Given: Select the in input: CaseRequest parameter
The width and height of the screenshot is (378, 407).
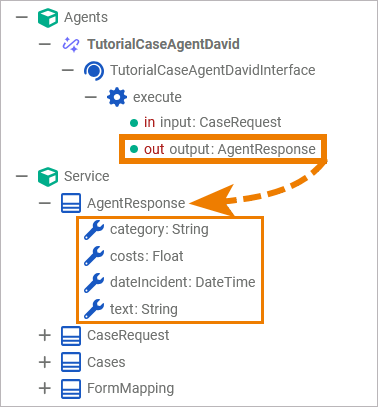Looking at the screenshot, I should click(205, 123).
